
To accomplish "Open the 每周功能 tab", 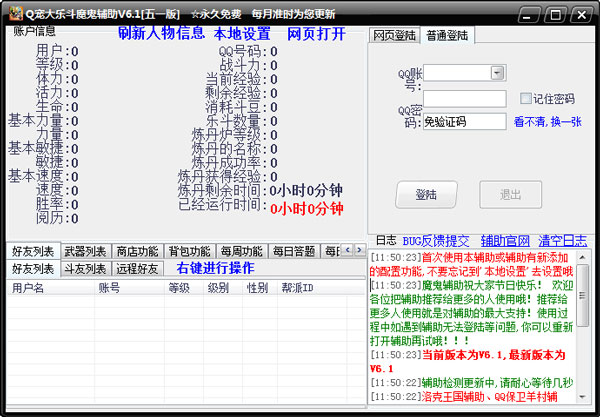I will (242, 251).
